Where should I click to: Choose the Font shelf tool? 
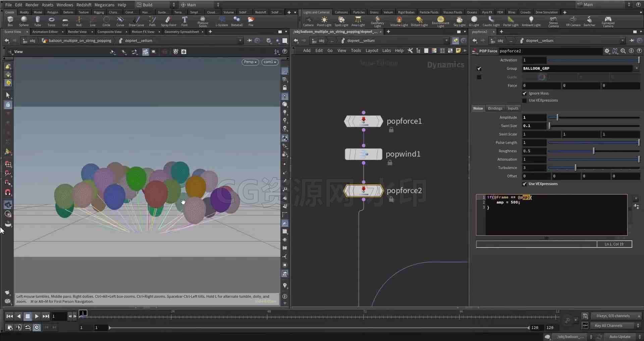coord(184,21)
